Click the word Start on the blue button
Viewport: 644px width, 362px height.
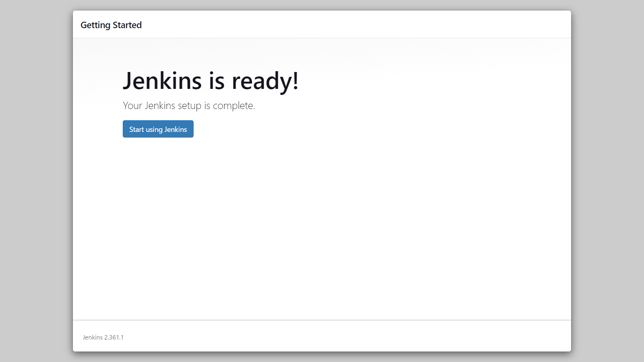point(136,129)
